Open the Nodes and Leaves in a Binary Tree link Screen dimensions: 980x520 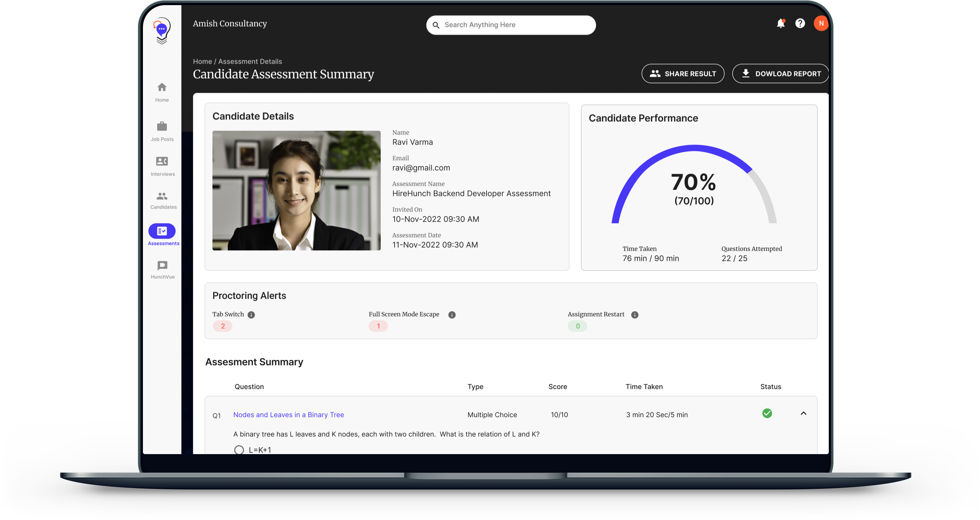pos(289,415)
